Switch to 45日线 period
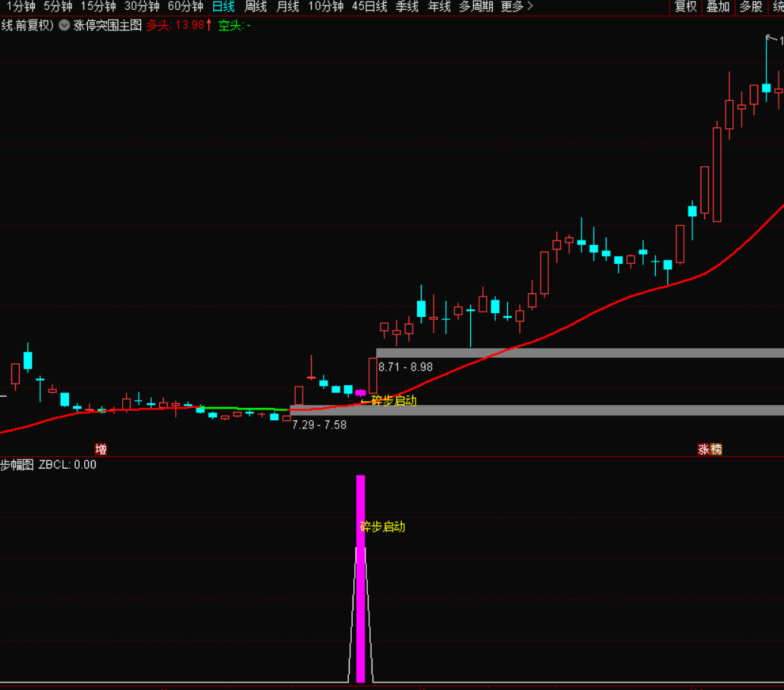 click(369, 7)
